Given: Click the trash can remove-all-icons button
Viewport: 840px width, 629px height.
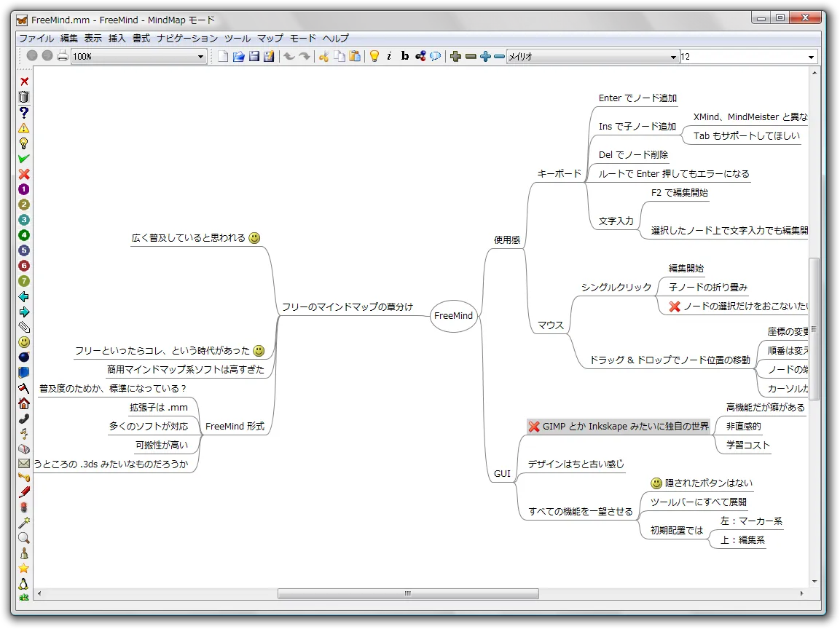Looking at the screenshot, I should tap(24, 97).
